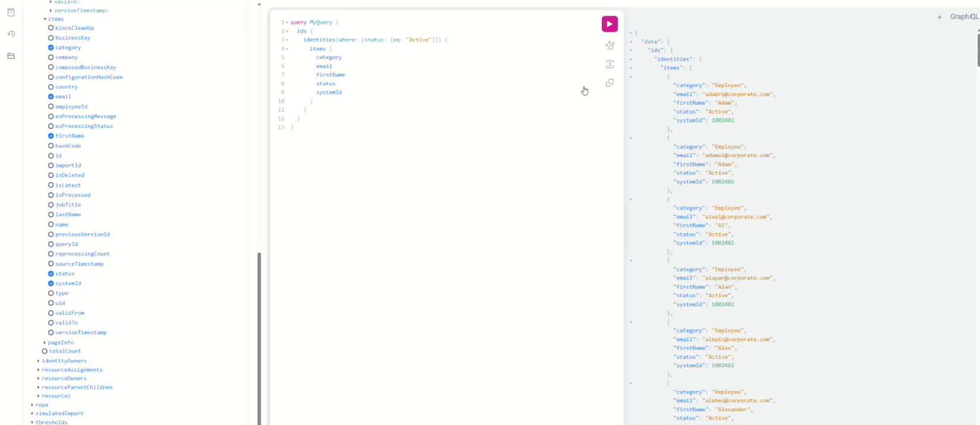
Task: Enable the sourceTimestamp field
Action: [x=51, y=264]
